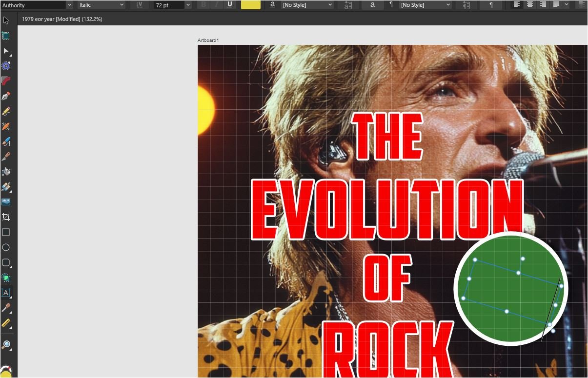Open the yellow text fill color swatch
This screenshot has width=588, height=378.
pos(250,5)
